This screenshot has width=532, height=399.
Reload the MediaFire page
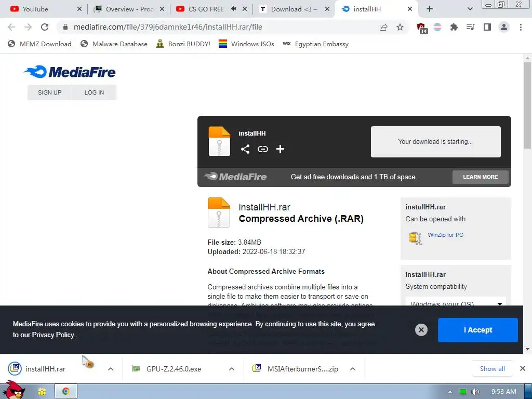pos(45,27)
